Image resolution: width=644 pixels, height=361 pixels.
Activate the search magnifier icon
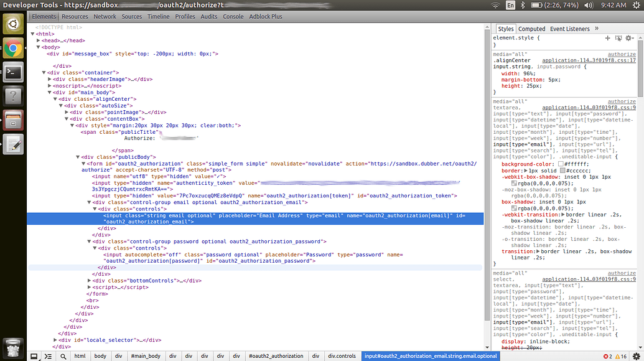coord(63,356)
